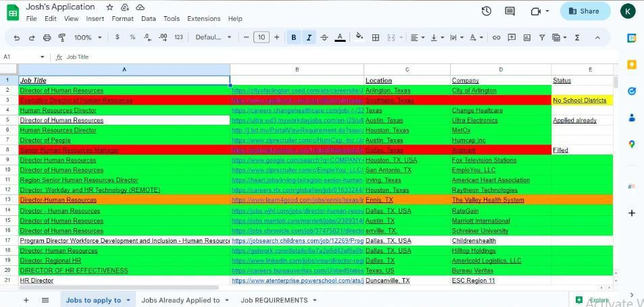Select column C header

pos(407,69)
